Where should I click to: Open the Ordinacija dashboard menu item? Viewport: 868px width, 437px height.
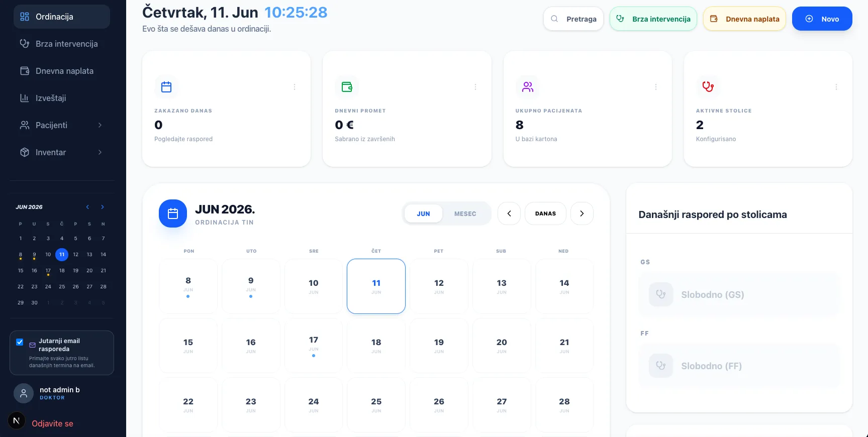62,17
